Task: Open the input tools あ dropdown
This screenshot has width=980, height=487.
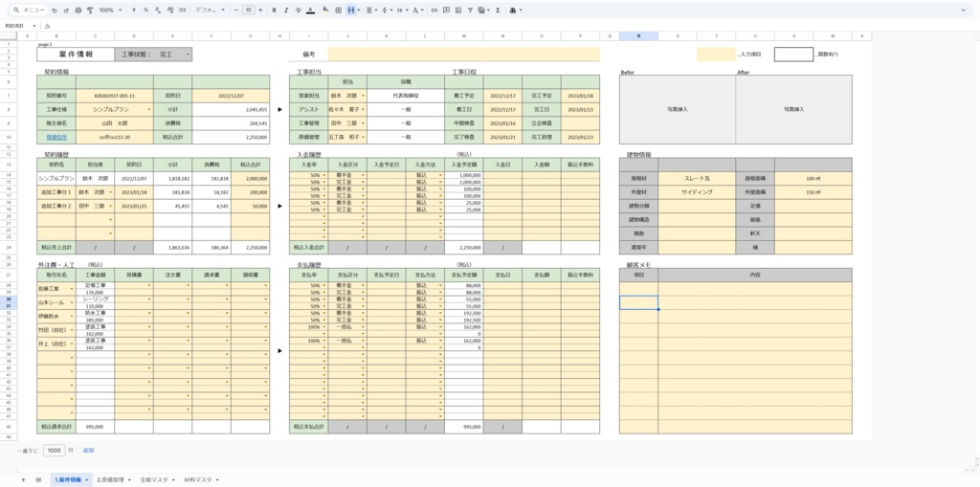Action: pos(516,10)
